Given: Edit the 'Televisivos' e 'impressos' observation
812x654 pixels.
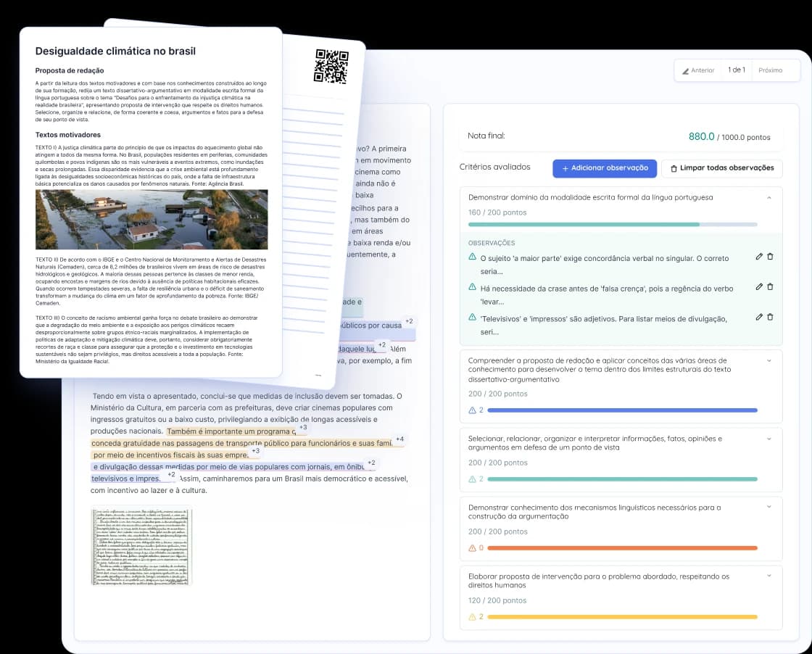Looking at the screenshot, I should (x=758, y=317).
